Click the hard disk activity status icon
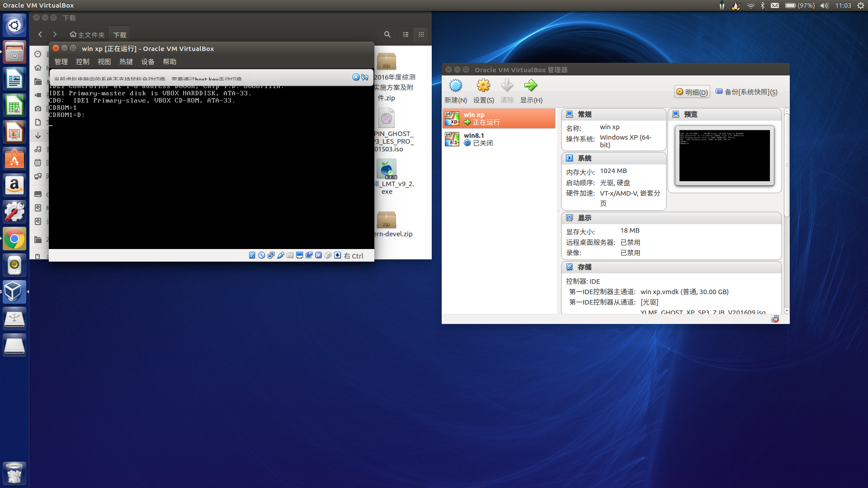This screenshot has height=488, width=868. [x=252, y=255]
